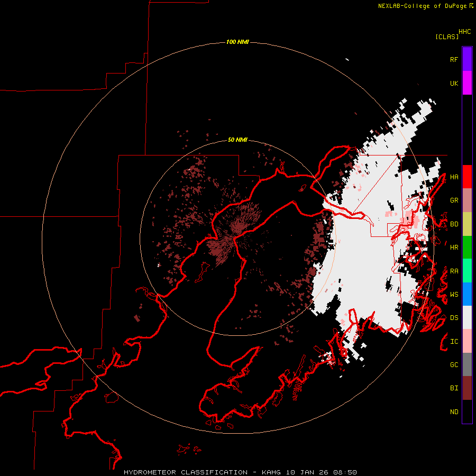This screenshot has width=476, height=476.
Task: Select the WS blue legend swatch
Action: [467, 294]
